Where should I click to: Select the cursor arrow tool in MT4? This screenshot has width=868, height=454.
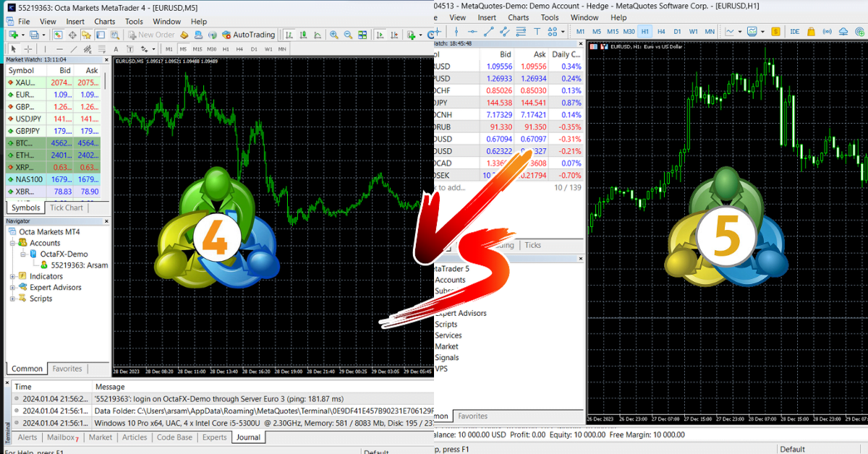(x=14, y=49)
